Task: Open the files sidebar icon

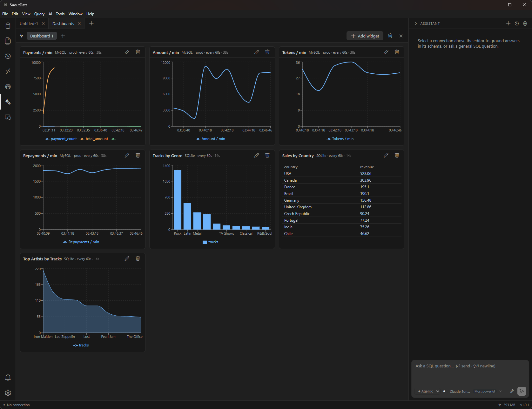Action: tap(8, 41)
